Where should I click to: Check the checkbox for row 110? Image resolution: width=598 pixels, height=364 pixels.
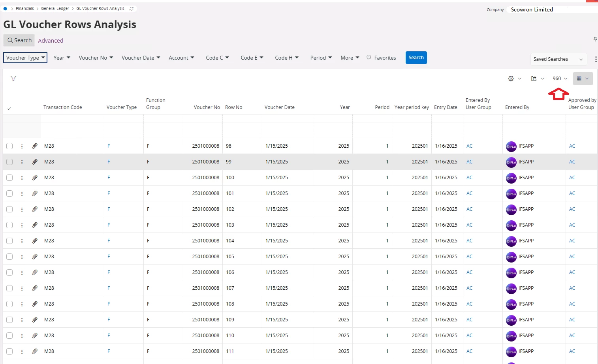[x=9, y=336]
